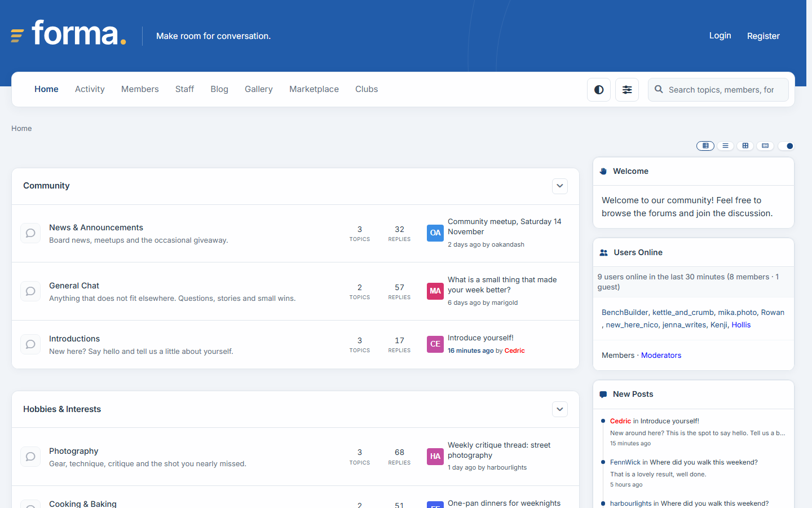Open the Members tab in navigation

[140, 89]
